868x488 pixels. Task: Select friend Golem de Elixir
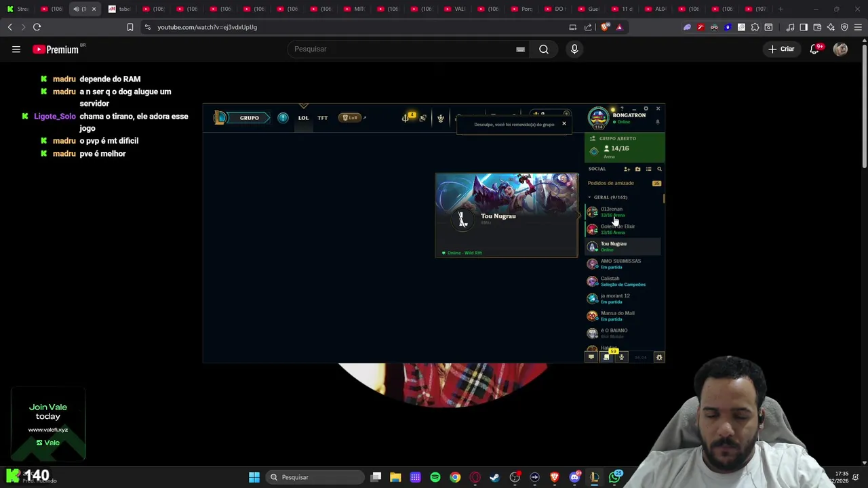tap(624, 229)
